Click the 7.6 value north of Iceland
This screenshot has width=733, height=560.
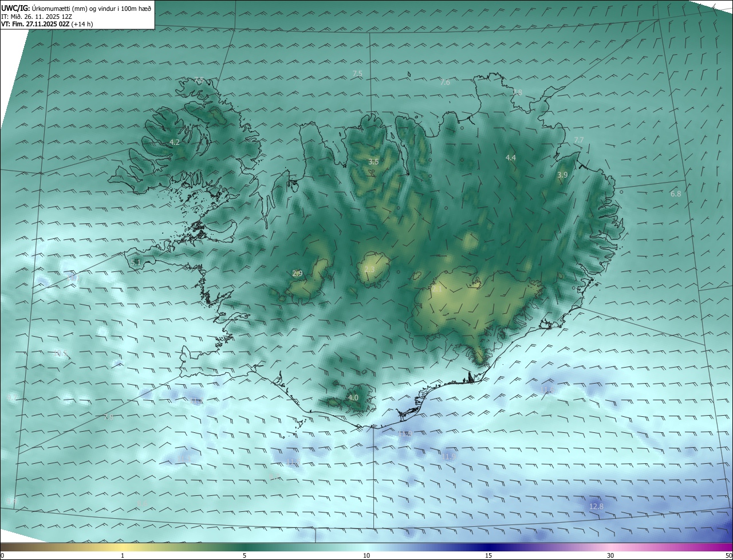click(x=445, y=82)
